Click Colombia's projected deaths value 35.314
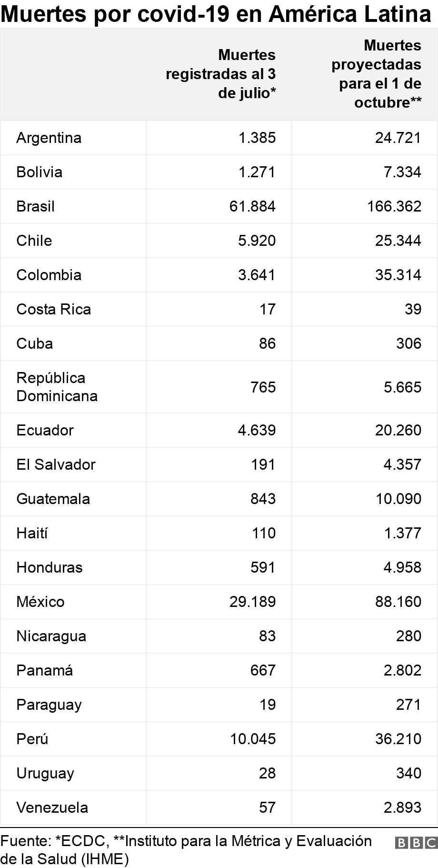Image resolution: width=438 pixels, height=868 pixels. pyautogui.click(x=398, y=275)
